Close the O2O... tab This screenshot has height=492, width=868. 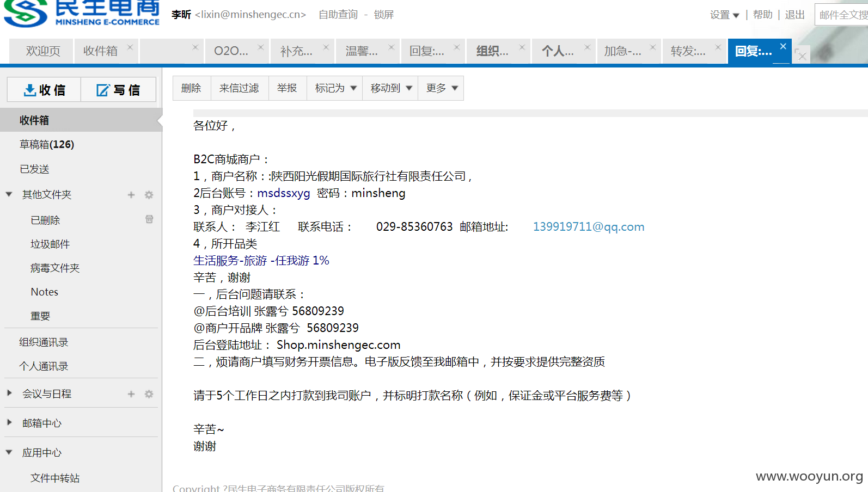click(x=261, y=47)
